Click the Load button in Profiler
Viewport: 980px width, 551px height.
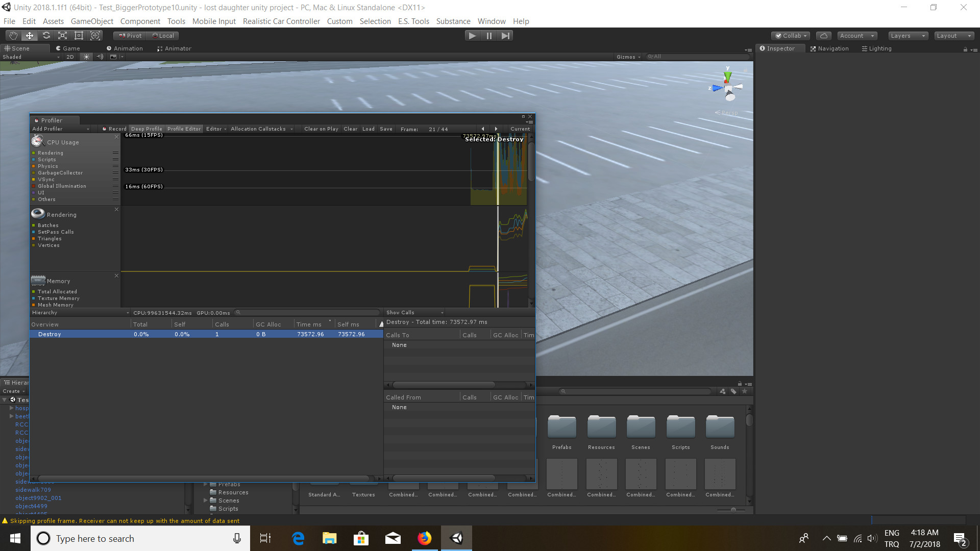[x=368, y=129]
